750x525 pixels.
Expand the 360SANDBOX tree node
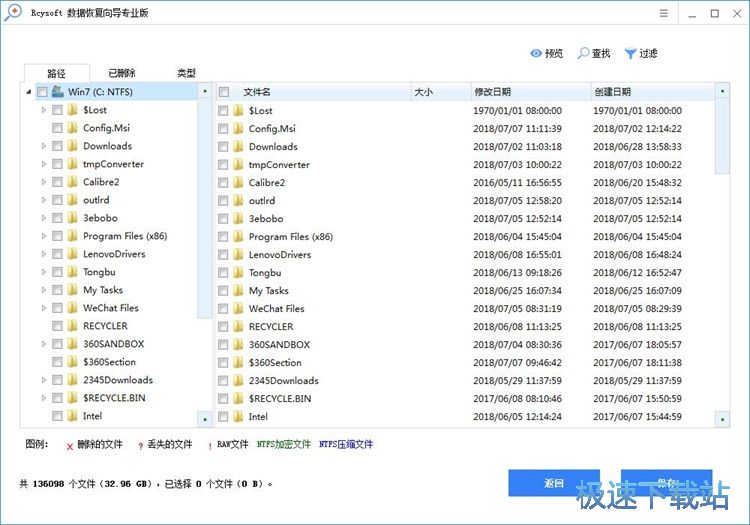point(44,344)
